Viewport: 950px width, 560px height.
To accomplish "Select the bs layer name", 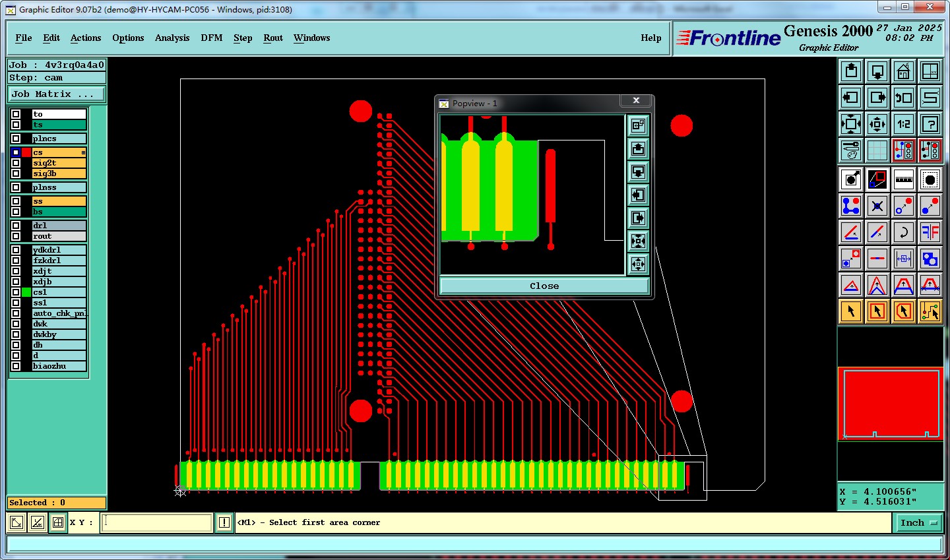I will point(59,212).
